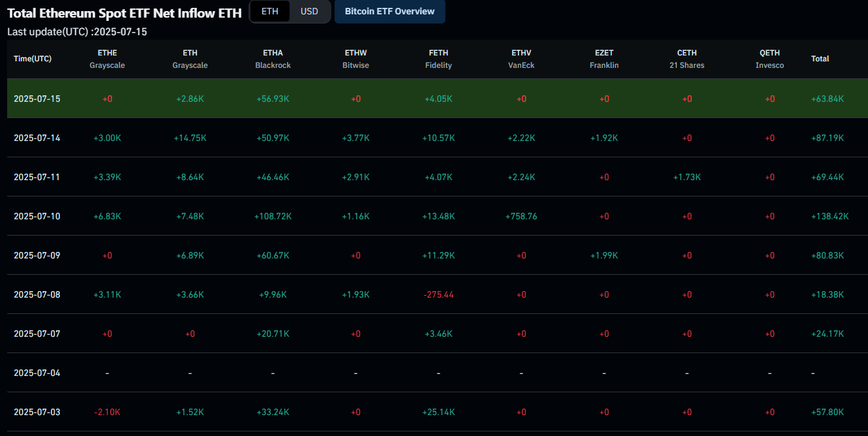Screen dimensions: 868x436
Task: Select the ETHA Blackrock column header
Action: pos(273,59)
